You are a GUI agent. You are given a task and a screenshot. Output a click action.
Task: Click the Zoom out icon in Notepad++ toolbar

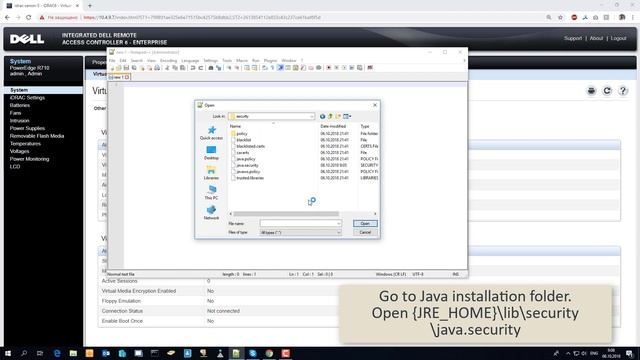coord(237,68)
